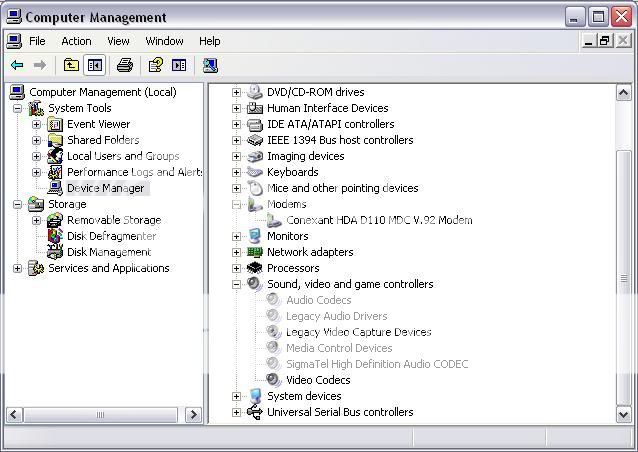Select SigmaTel High Definition Audio CODEC
Viewport: 638px width, 452px height.
[x=376, y=364]
